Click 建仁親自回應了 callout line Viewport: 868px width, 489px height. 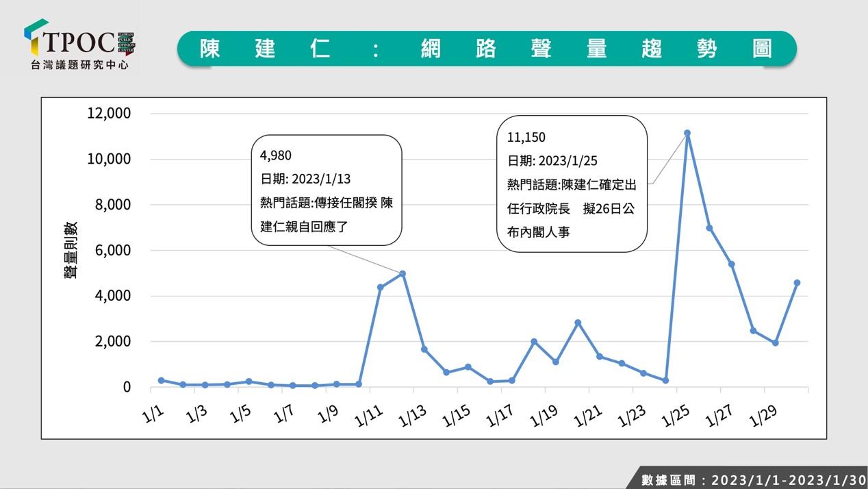304,226
